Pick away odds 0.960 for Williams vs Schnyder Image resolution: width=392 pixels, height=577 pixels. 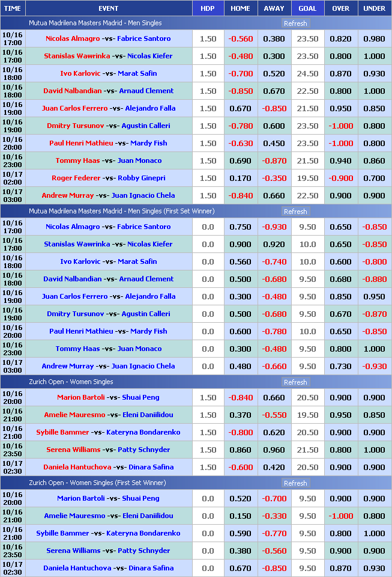[274, 450]
